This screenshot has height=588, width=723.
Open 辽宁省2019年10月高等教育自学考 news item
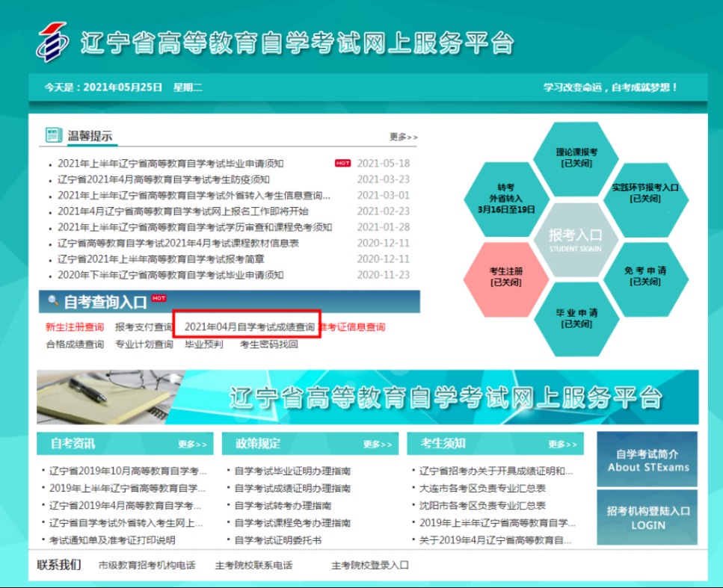(128, 471)
